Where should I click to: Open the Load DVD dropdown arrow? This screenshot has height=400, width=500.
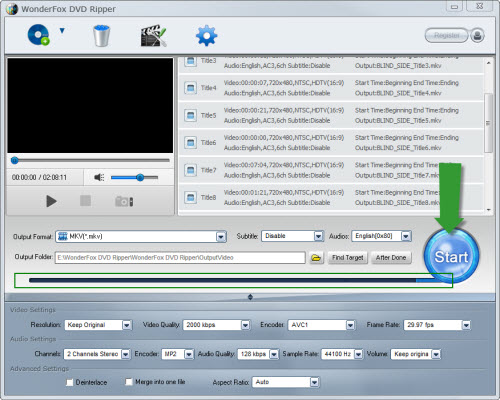[x=62, y=31]
